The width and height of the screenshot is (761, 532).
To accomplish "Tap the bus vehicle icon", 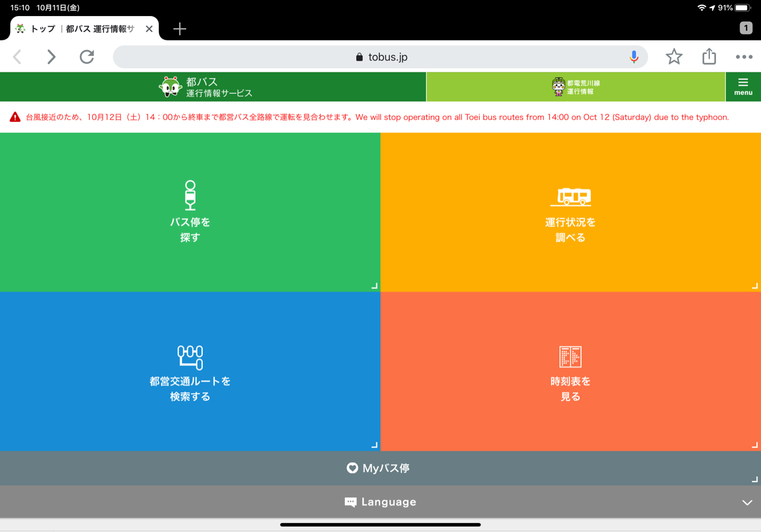I will 571,197.
